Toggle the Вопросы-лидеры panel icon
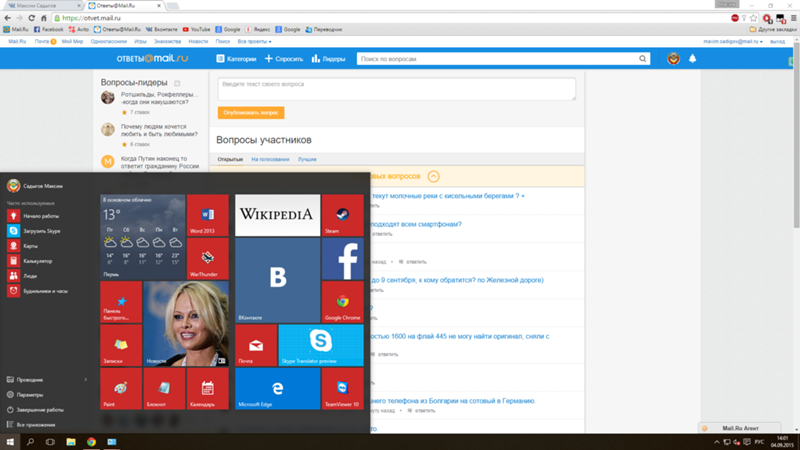The width and height of the screenshot is (800, 450). 177,83
